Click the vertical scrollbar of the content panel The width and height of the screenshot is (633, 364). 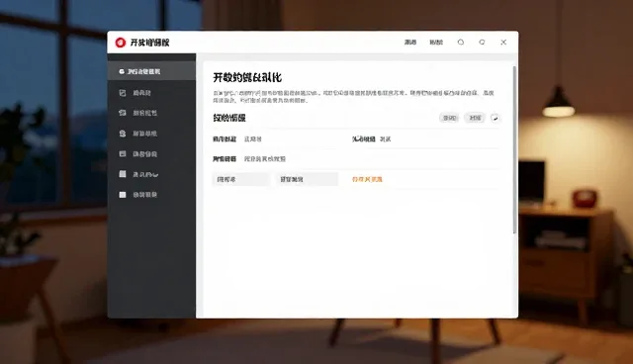coord(514,149)
